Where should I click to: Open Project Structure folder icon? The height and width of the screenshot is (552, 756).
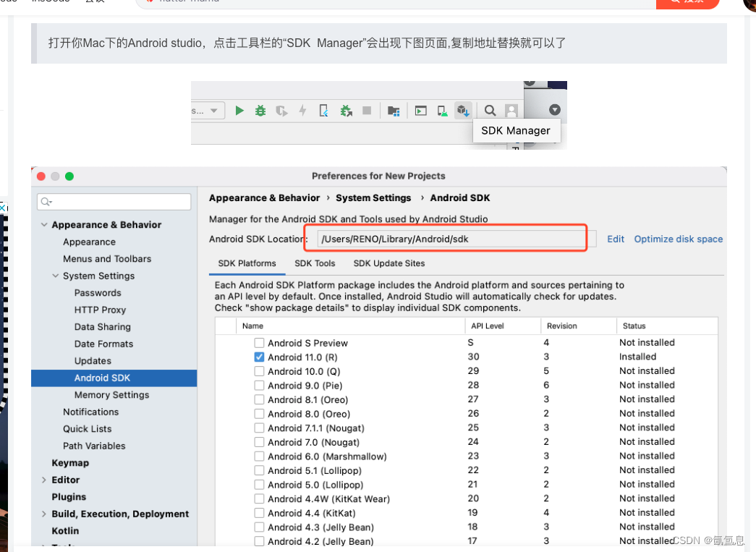coord(394,111)
